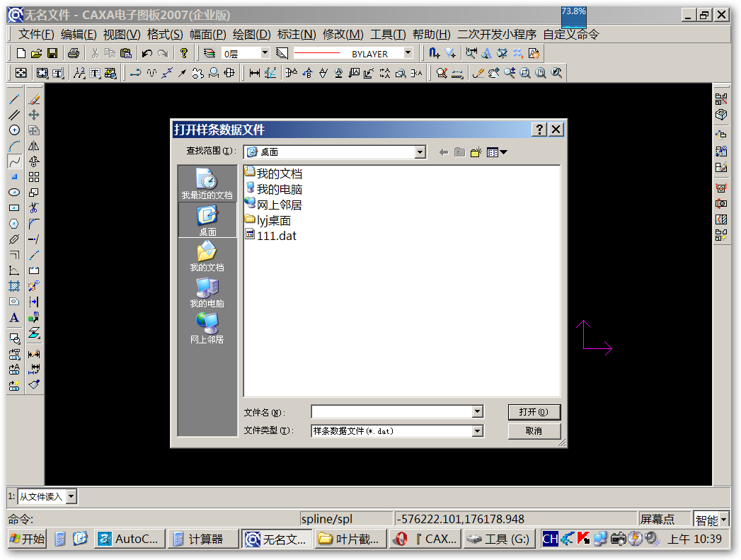
Task: Select the Move/pan translate tool
Action: (34, 115)
